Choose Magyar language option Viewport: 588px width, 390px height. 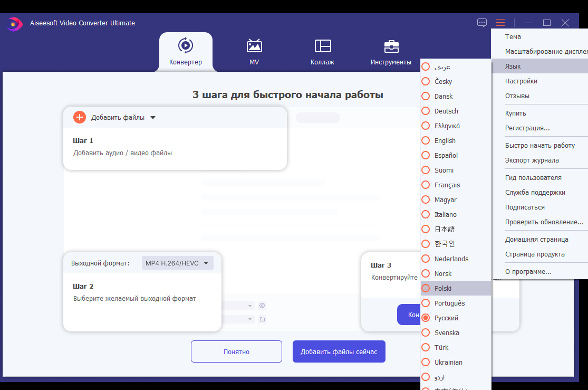pos(456,199)
